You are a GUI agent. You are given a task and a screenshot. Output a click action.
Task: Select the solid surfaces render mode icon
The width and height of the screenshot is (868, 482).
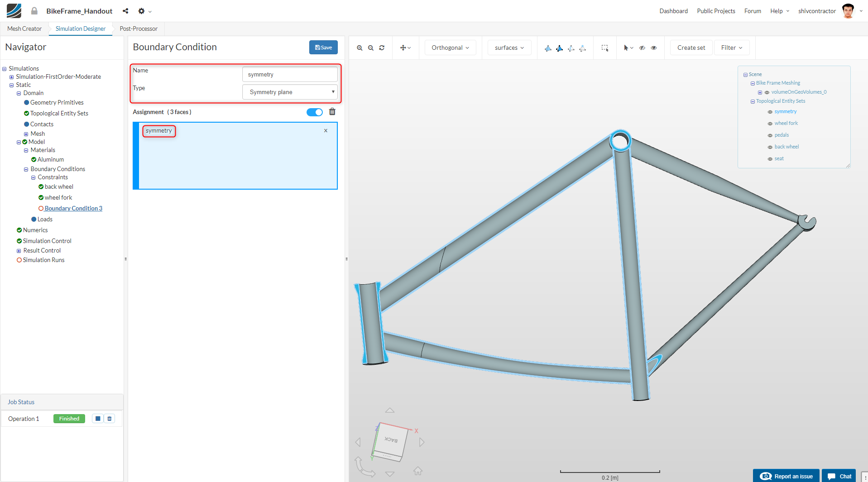pyautogui.click(x=548, y=48)
